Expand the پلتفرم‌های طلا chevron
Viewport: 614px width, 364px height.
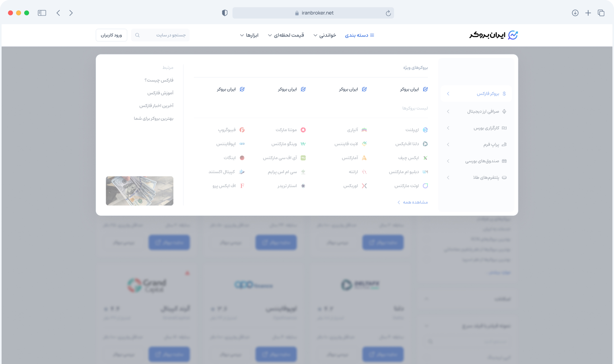click(x=448, y=178)
